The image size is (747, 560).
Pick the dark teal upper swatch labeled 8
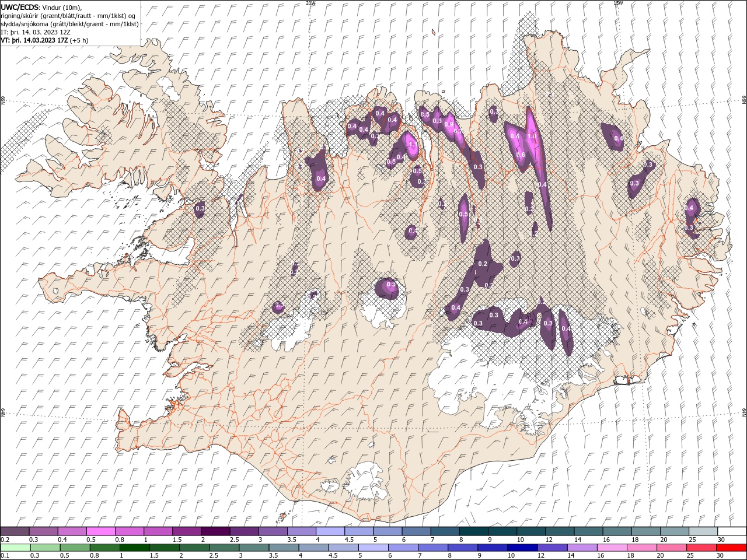473,531
